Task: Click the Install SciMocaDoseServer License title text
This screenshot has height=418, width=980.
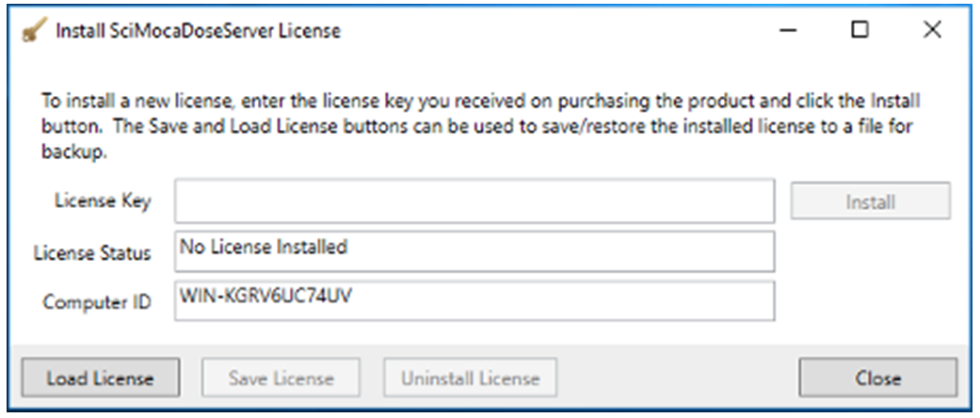Action: point(198,31)
